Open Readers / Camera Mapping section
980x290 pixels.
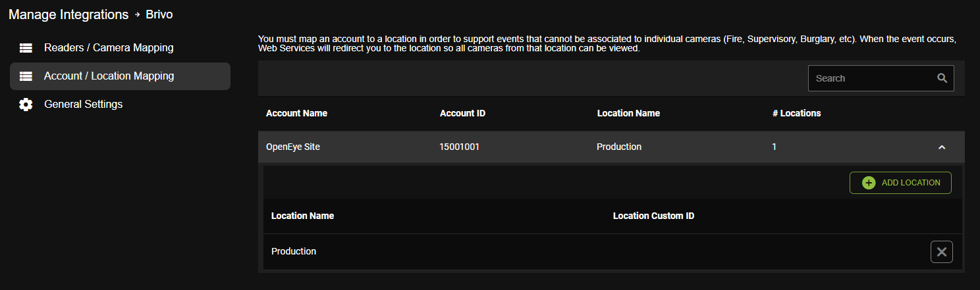click(120, 48)
